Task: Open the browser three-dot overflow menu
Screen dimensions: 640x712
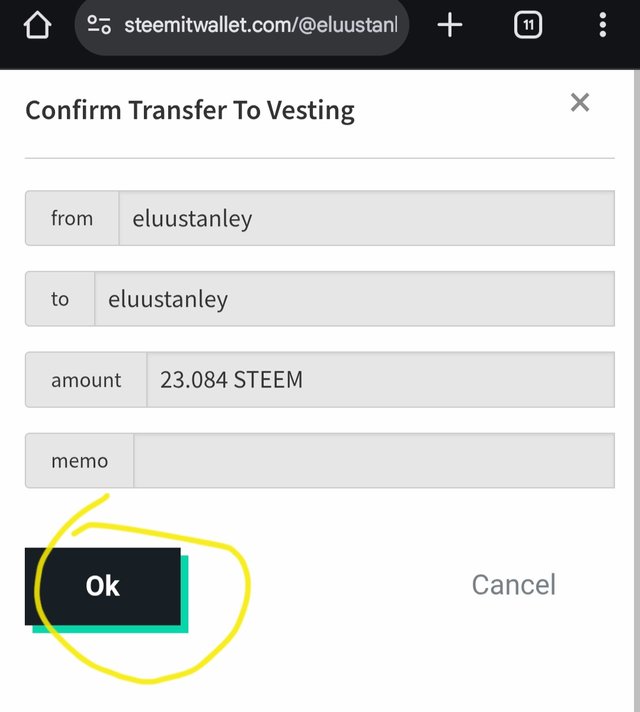Action: pos(603,25)
